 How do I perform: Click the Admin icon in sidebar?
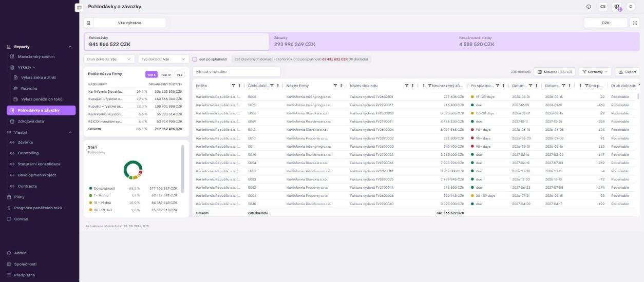(9, 253)
